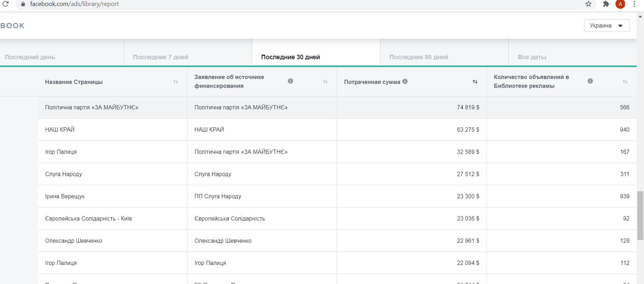Click info icon beside Заявление об источнике финансирования

290,81
